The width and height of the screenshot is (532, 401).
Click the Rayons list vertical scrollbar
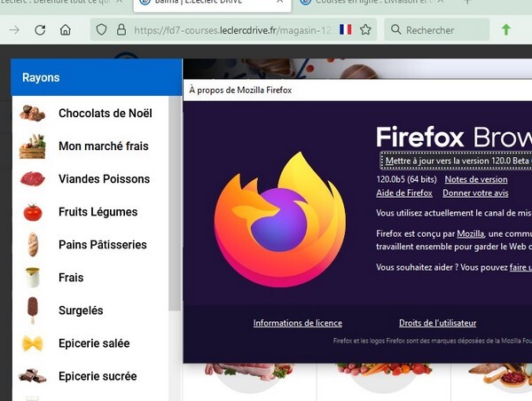175,204
